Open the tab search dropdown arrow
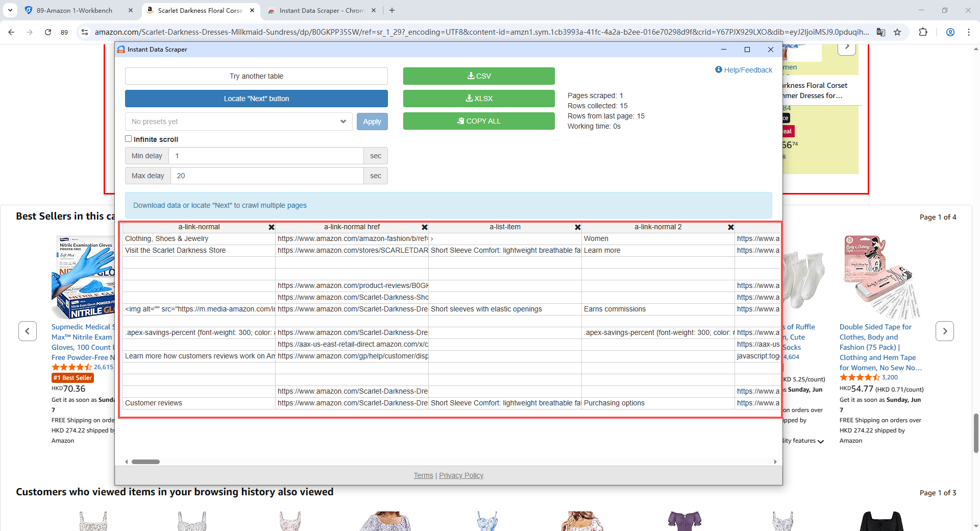The height and width of the screenshot is (531, 980). [10, 10]
